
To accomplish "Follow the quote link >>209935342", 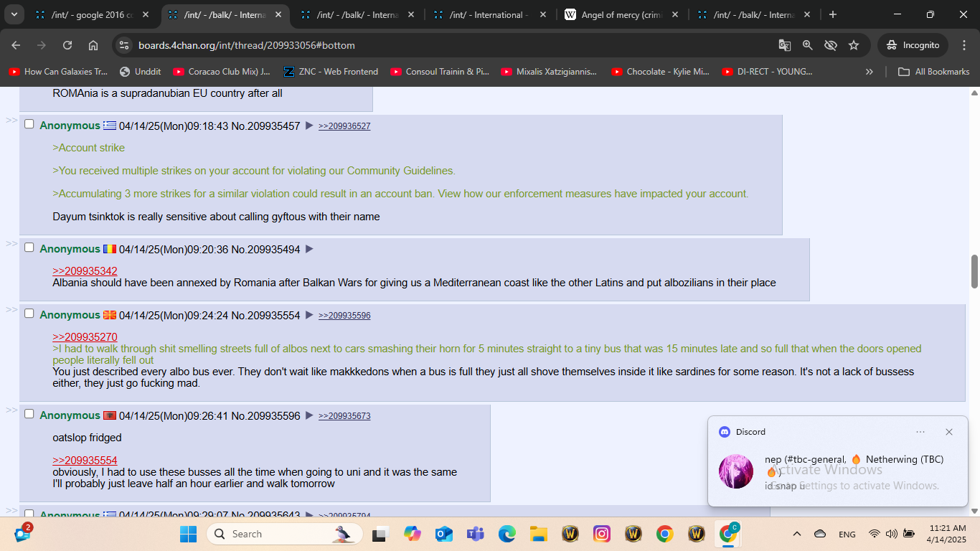I will (x=85, y=271).
